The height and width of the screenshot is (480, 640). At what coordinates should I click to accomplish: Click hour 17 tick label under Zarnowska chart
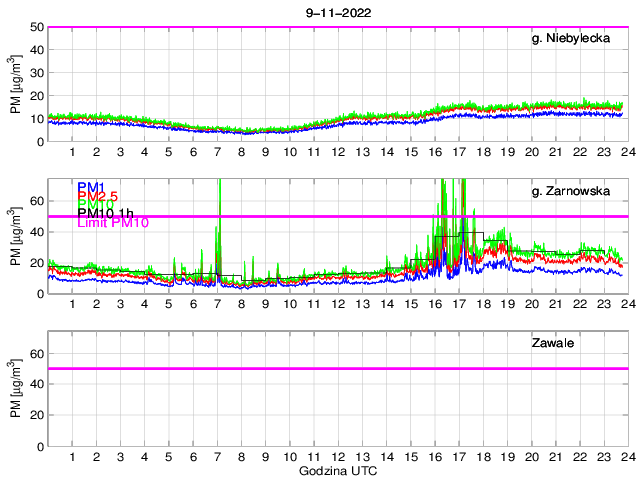point(458,304)
